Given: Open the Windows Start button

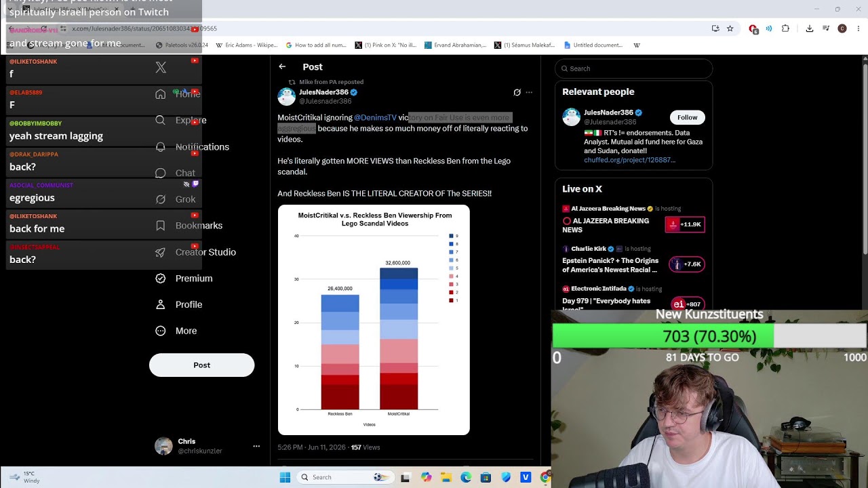Looking at the screenshot, I should tap(285, 477).
